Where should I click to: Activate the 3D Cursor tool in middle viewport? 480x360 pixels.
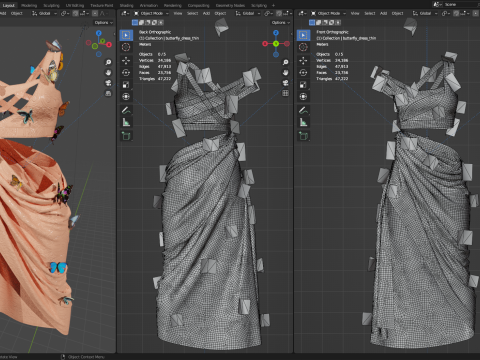pos(126,47)
